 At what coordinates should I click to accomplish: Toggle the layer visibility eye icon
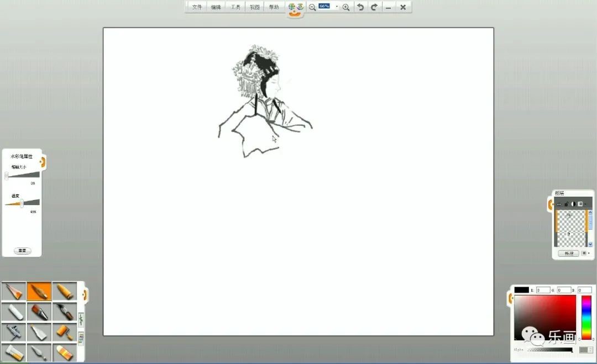(x=559, y=204)
